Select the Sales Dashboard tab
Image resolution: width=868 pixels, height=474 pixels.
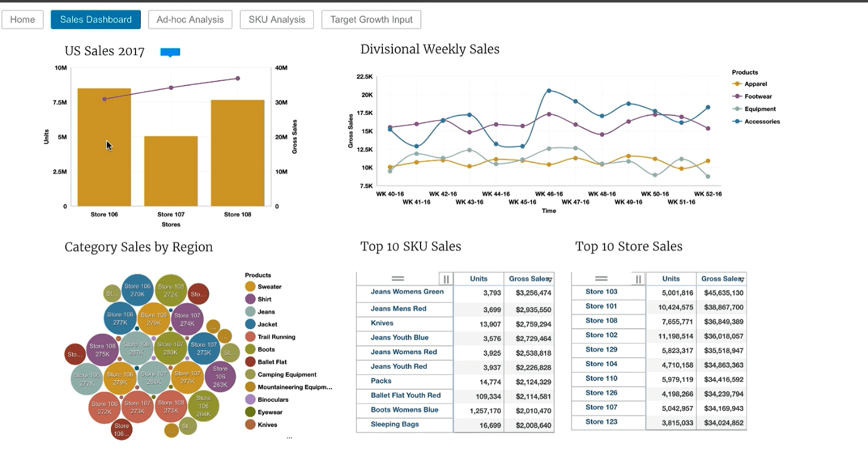coord(96,19)
